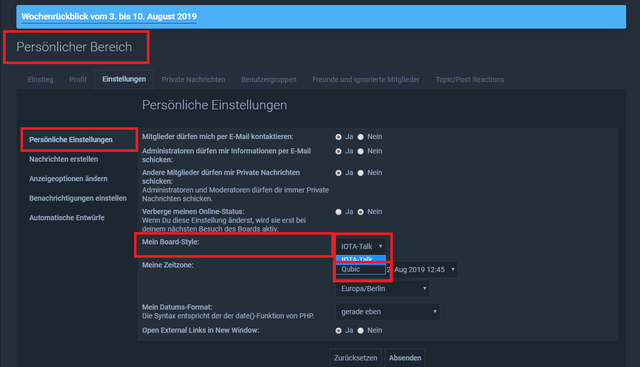
Task: Open the Topic/Post Reactions tab
Action: click(470, 80)
